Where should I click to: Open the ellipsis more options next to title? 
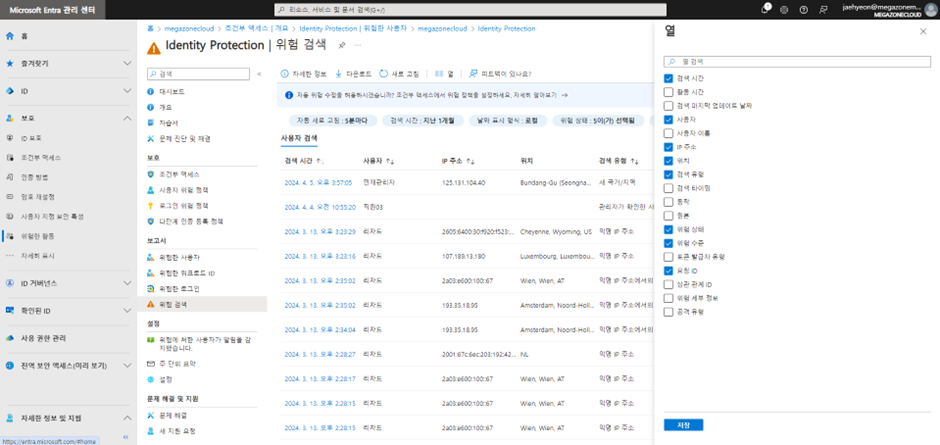pos(358,45)
